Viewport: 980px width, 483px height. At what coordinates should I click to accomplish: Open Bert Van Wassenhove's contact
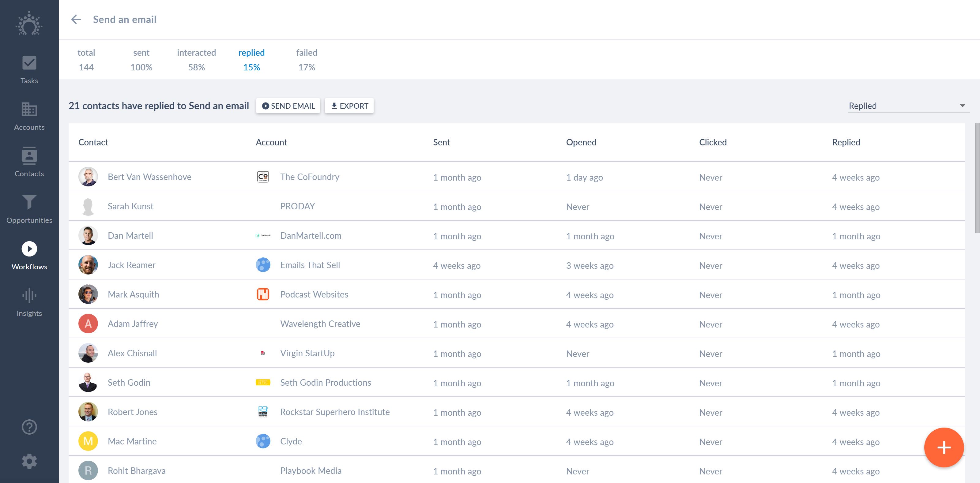(149, 177)
